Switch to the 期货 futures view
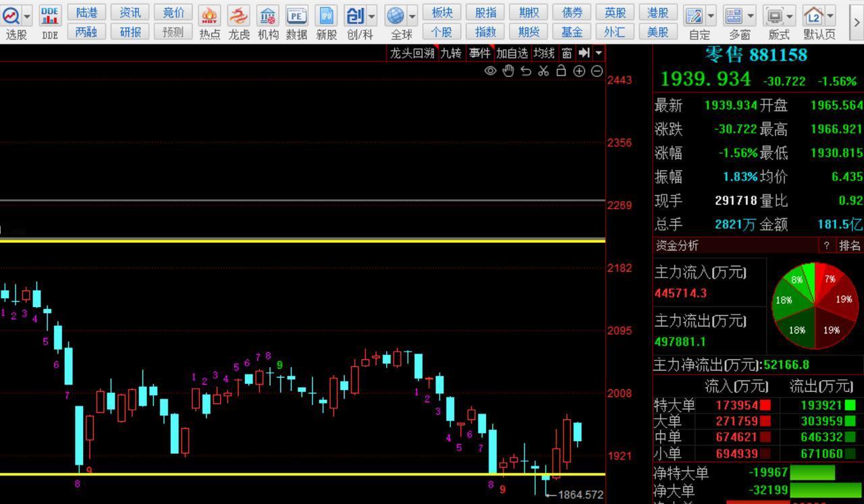This screenshot has height=504, width=864. tap(529, 32)
